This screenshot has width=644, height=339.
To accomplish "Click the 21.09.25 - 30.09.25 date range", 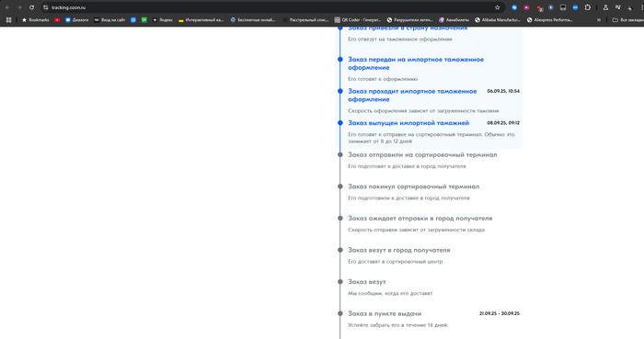I will point(500,313).
